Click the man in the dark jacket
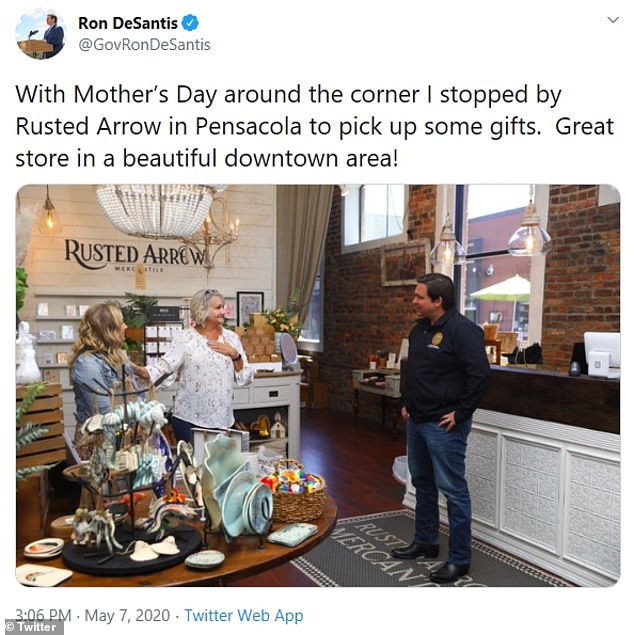634x635 pixels. (x=442, y=427)
